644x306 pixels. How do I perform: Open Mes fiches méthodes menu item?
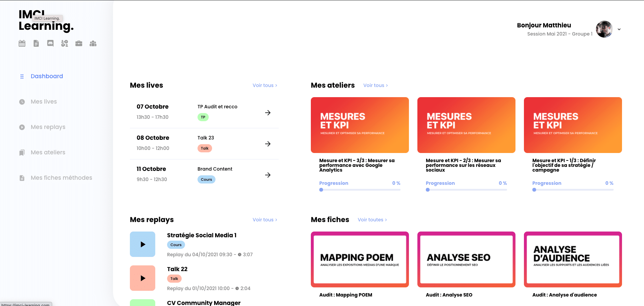(61, 178)
